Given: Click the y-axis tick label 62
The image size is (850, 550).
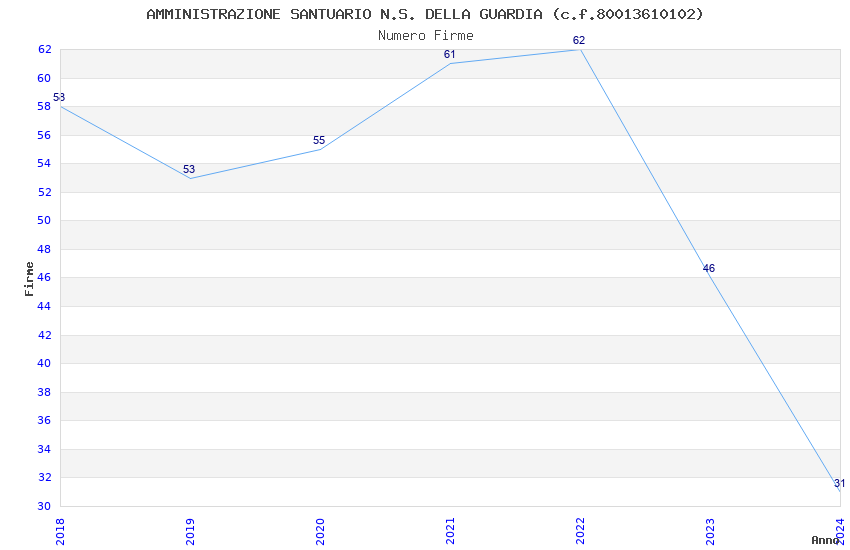Looking at the screenshot, I should (44, 49).
